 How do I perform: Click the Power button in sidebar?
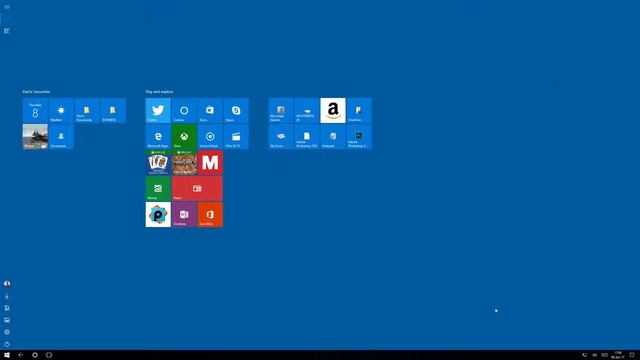7,344
